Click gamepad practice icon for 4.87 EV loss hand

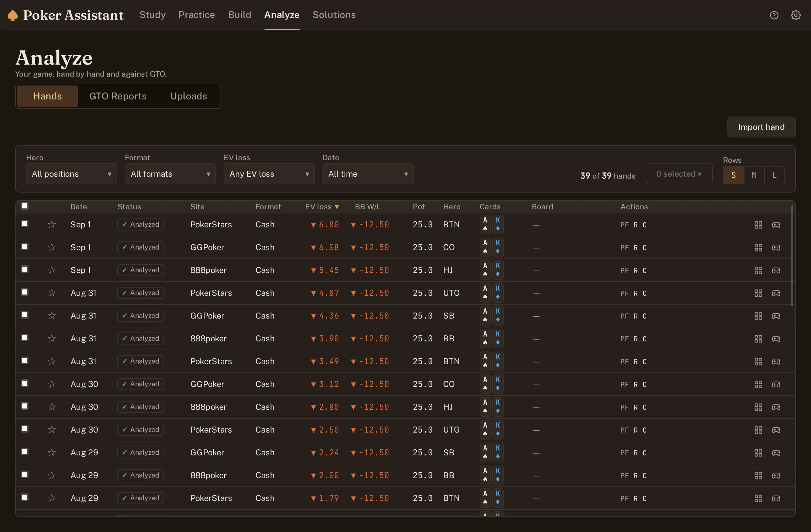click(x=776, y=293)
